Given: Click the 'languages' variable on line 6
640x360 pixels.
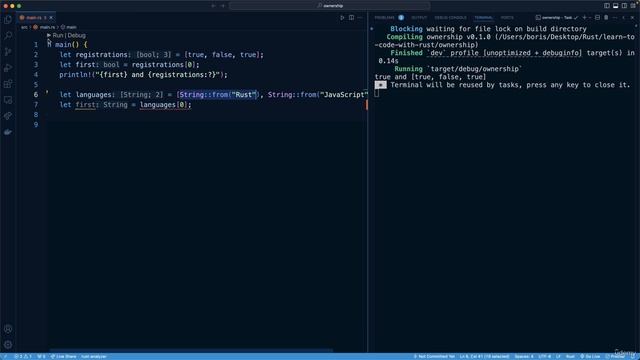Looking at the screenshot, I should click(x=93, y=95).
